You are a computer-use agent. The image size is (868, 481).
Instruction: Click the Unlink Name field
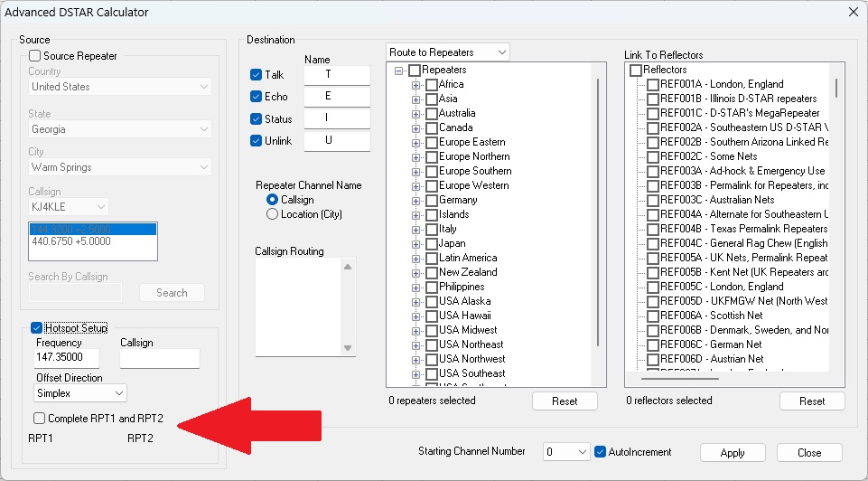[337, 141]
